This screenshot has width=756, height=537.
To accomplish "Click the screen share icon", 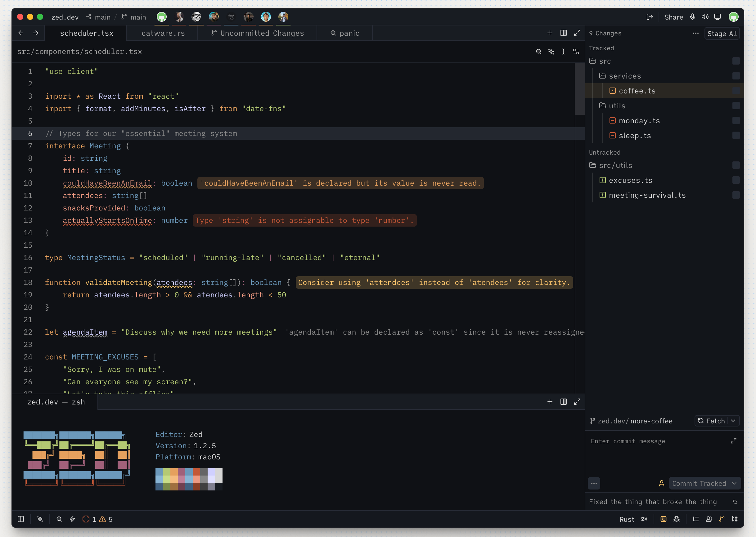I will click(717, 17).
